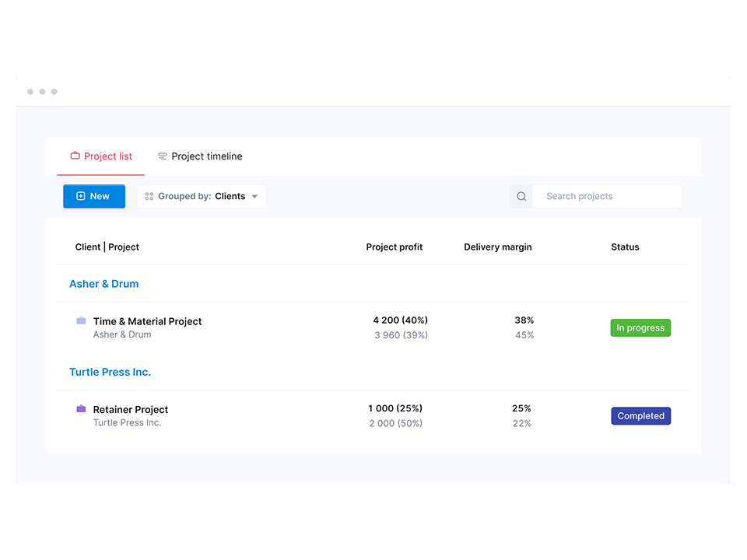Click the Retainer Project purple briefcase icon
The height and width of the screenshot is (560, 747).
tap(81, 409)
